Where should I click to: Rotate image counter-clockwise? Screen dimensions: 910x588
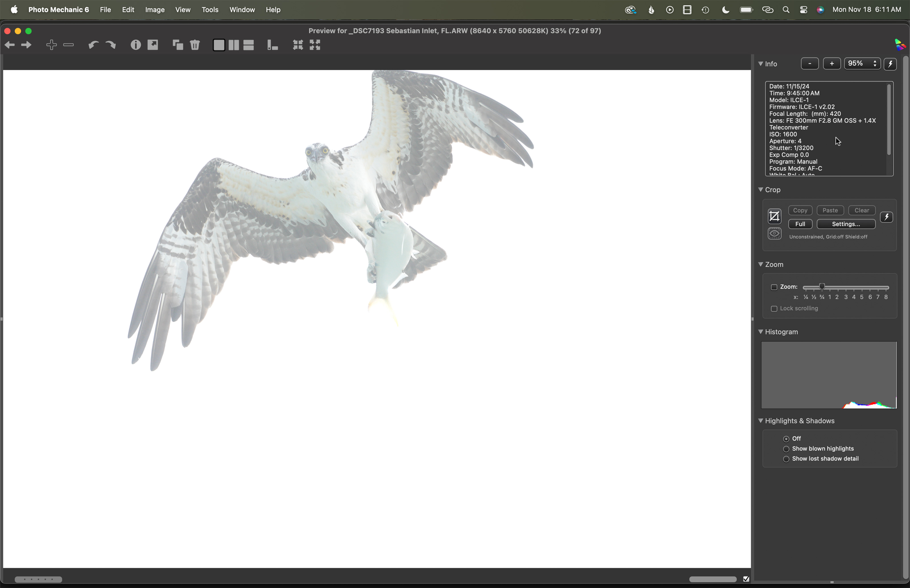coord(93,45)
